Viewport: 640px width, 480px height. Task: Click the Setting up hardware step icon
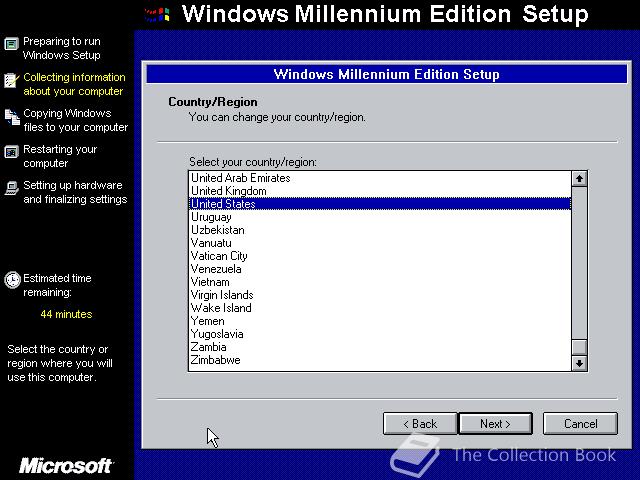tap(11, 188)
